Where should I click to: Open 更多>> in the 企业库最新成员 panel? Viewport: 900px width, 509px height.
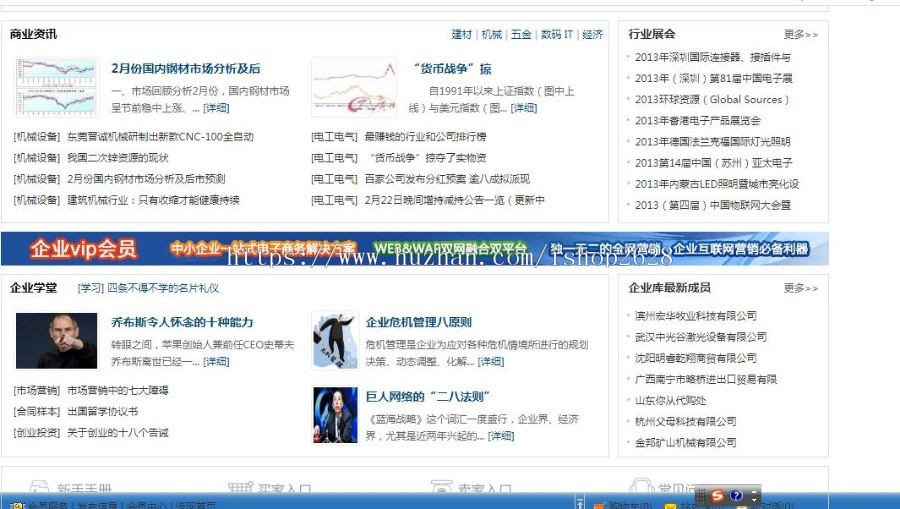tap(801, 288)
